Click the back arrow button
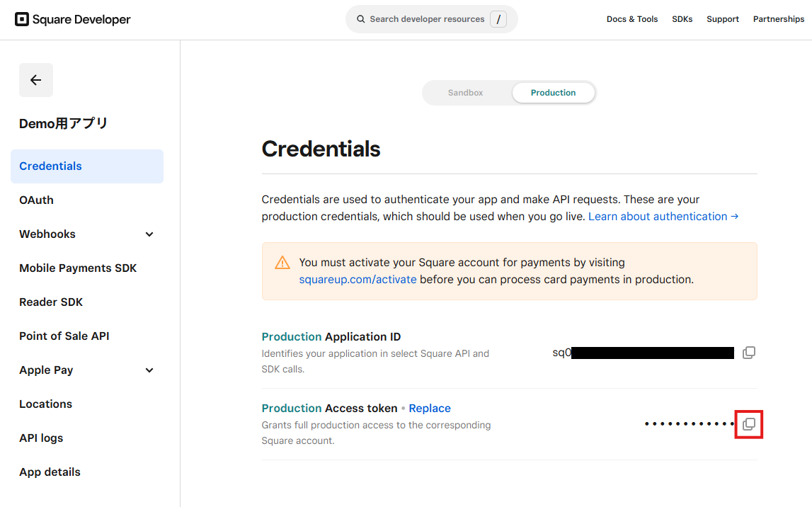812x507 pixels. click(x=36, y=80)
